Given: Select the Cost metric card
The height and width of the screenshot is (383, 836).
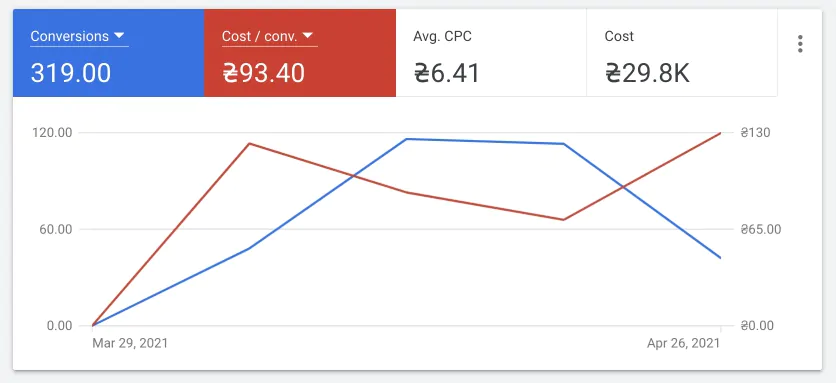Looking at the screenshot, I should [682, 53].
